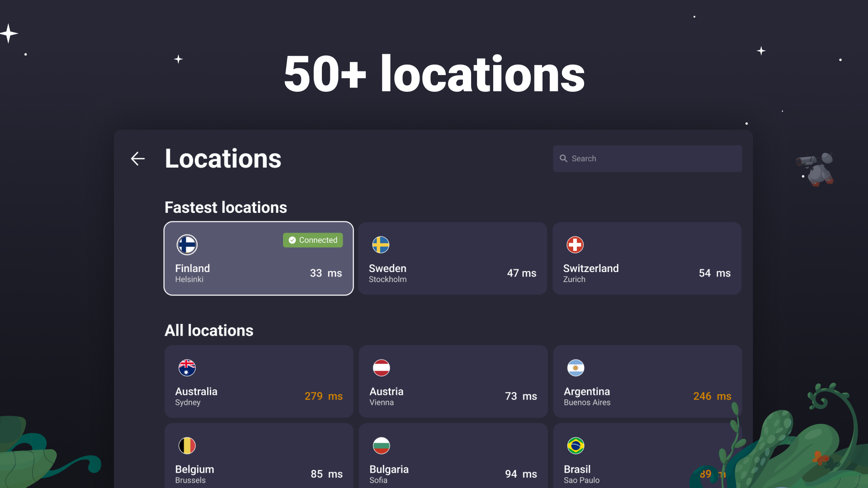
Task: Click the magnifying glass search icon
Action: coord(563,158)
